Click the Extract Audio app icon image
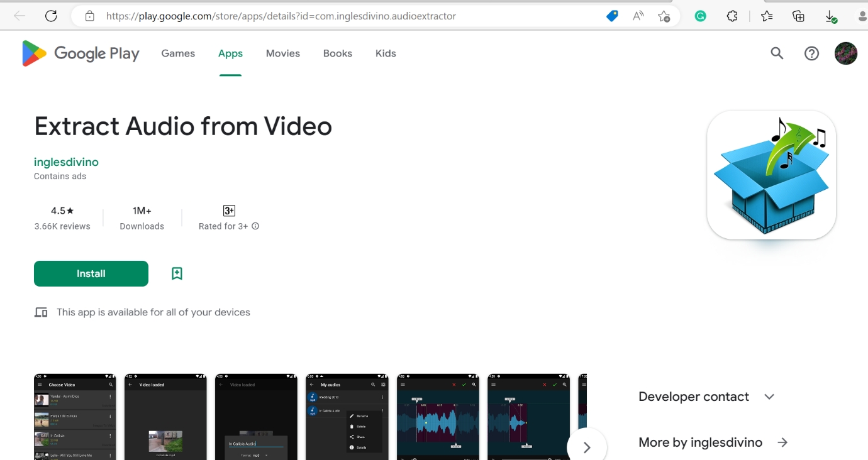Image resolution: width=868 pixels, height=460 pixels. [771, 175]
